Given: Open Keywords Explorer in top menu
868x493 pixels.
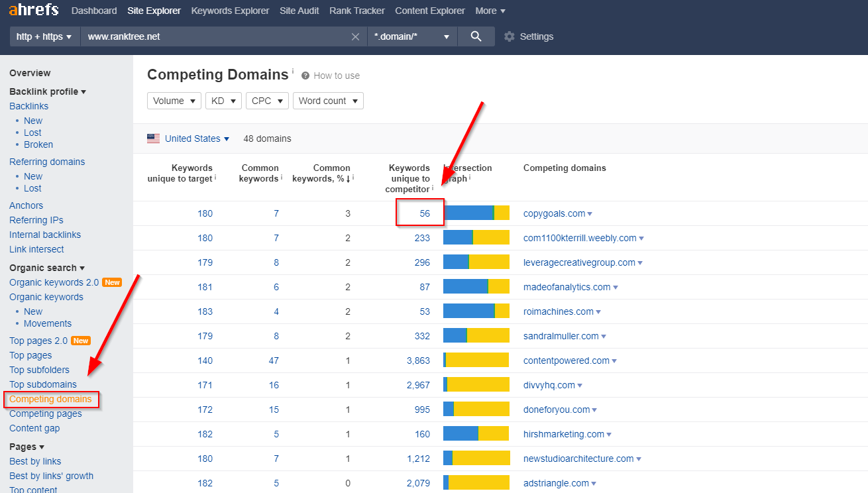Looking at the screenshot, I should [230, 11].
